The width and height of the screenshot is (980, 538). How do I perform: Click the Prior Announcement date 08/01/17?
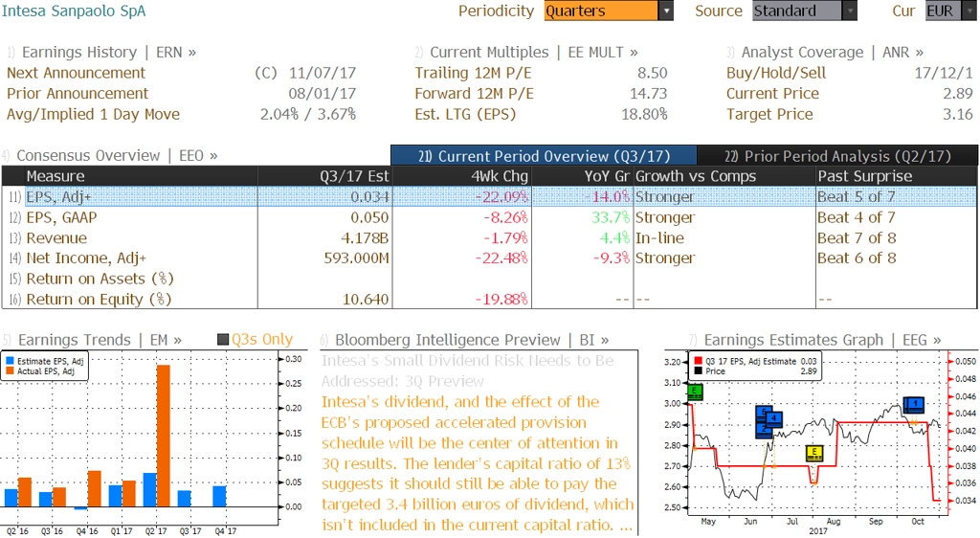(323, 94)
